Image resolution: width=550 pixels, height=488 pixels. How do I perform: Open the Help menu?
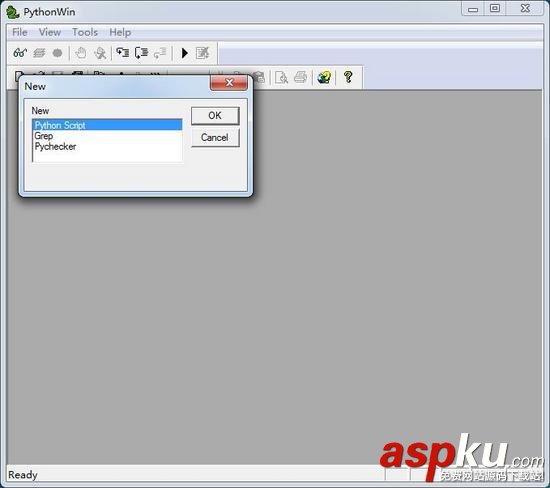[x=120, y=32]
